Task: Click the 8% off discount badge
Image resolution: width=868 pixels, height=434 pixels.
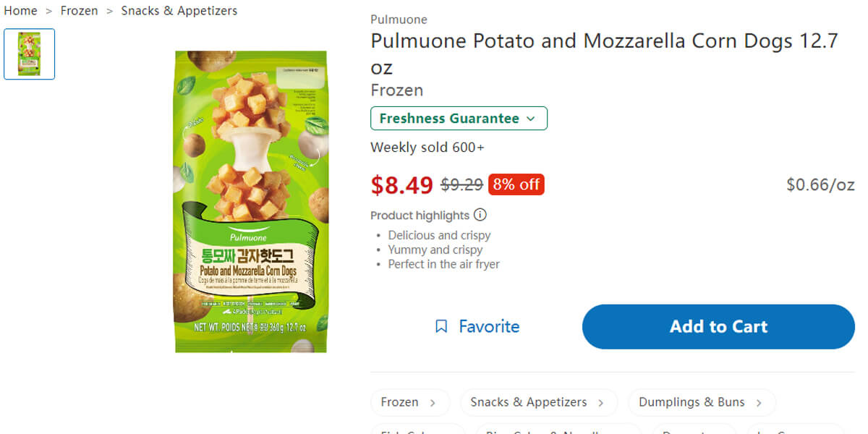Action: tap(516, 184)
